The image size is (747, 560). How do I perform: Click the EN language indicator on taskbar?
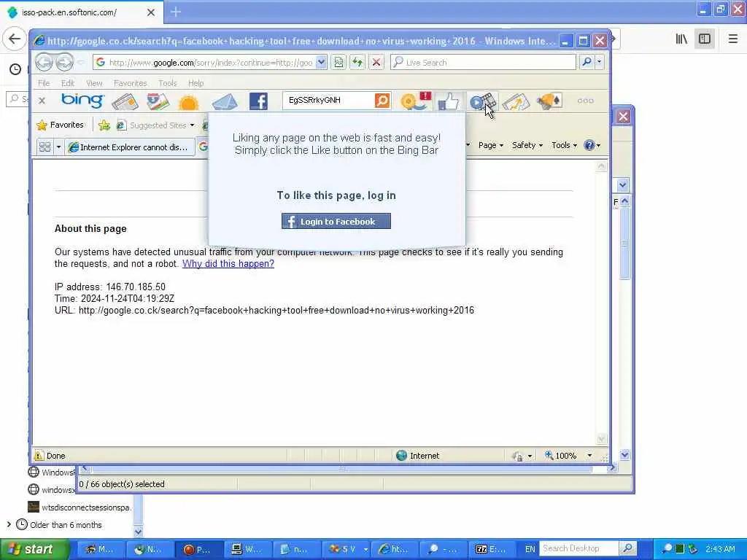[x=530, y=549]
